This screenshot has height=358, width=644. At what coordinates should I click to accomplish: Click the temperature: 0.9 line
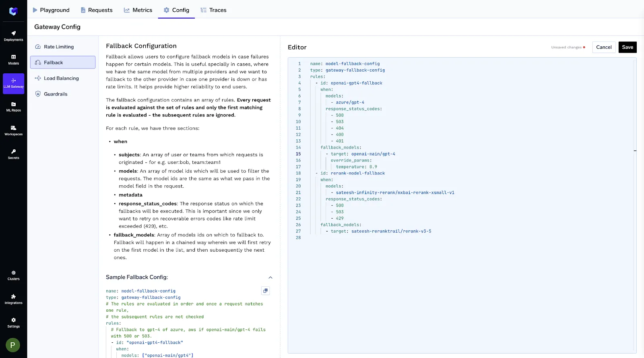point(357,167)
